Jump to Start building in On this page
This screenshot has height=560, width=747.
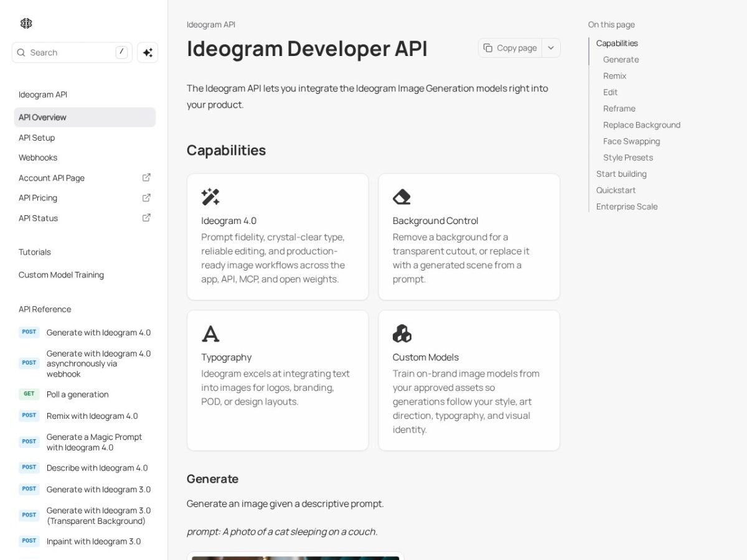[x=621, y=174]
